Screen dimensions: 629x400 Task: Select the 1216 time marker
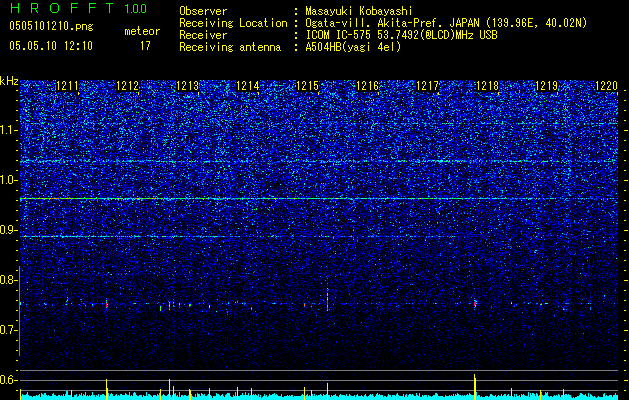pyautogui.click(x=368, y=86)
